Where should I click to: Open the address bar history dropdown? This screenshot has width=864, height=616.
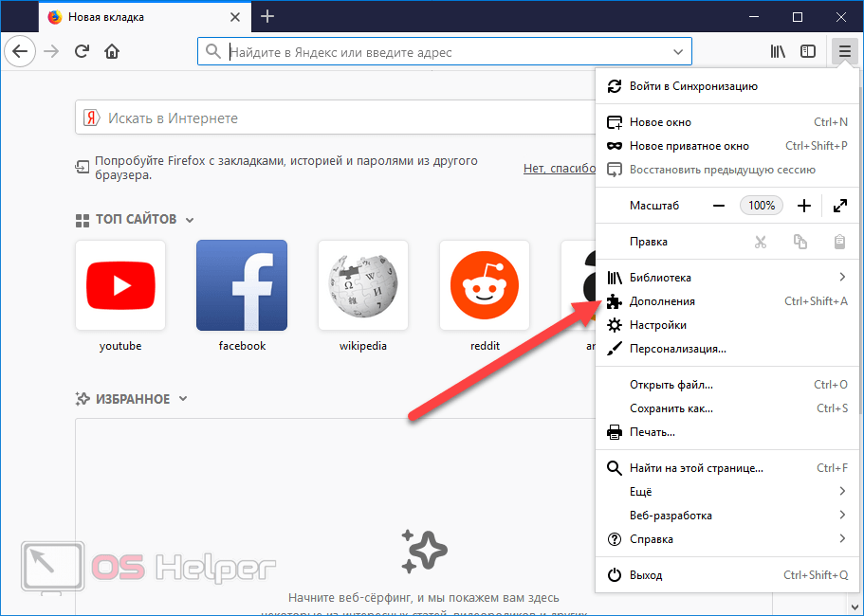pos(677,51)
